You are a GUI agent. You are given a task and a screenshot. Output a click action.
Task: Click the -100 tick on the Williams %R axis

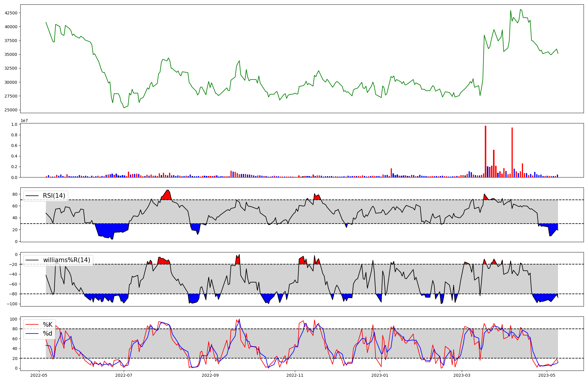coord(12,304)
